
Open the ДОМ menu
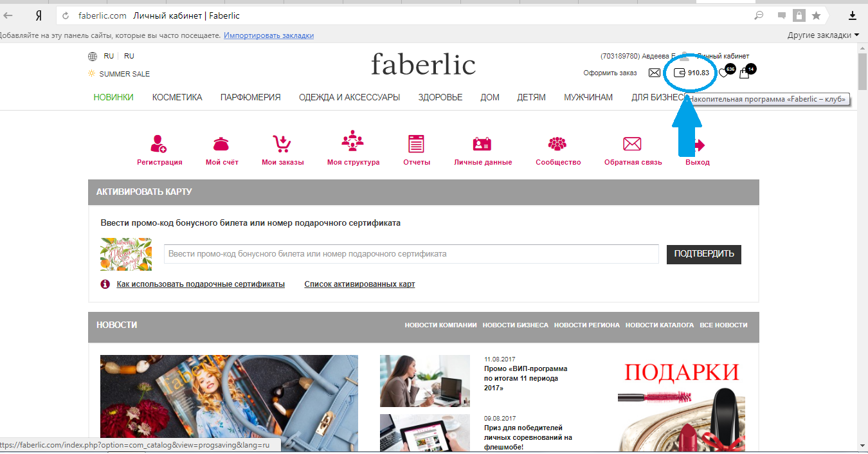490,97
